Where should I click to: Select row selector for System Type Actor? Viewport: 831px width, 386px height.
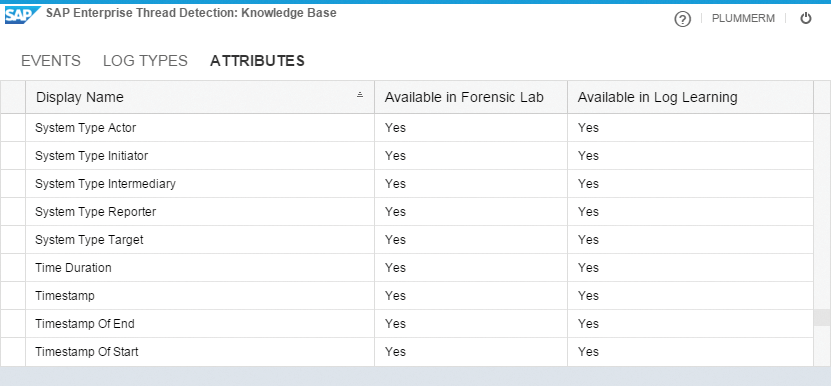coord(13,128)
